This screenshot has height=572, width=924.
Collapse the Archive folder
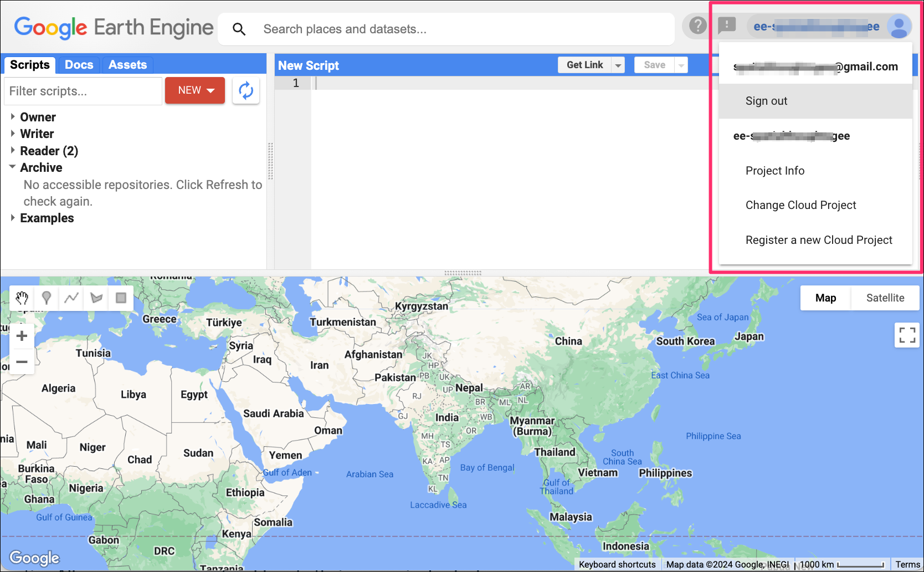coord(13,167)
